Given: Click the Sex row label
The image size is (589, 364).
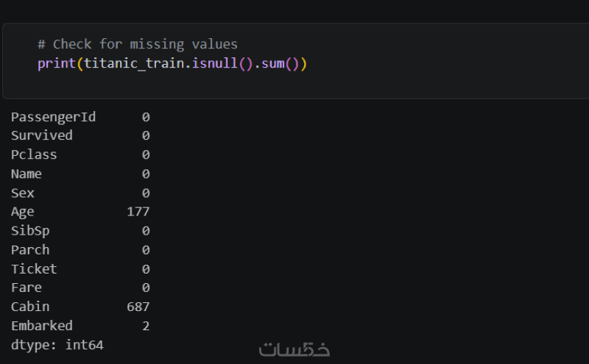Looking at the screenshot, I should [x=23, y=193].
